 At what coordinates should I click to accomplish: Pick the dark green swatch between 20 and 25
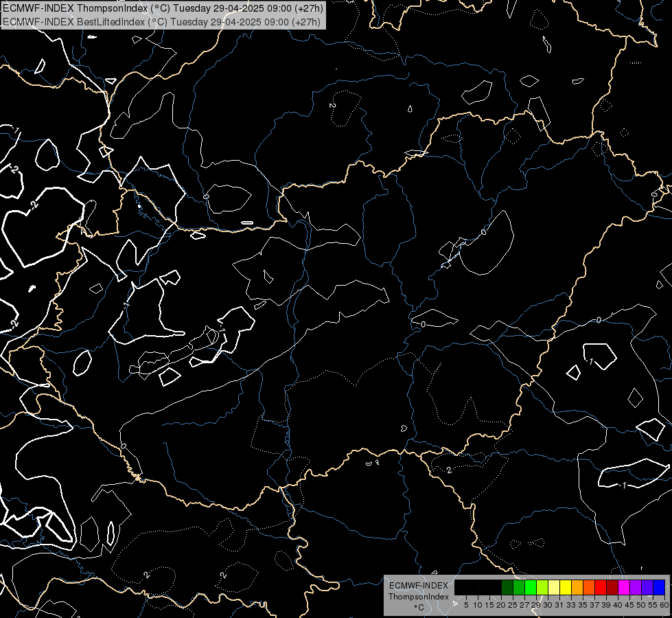pos(507,587)
